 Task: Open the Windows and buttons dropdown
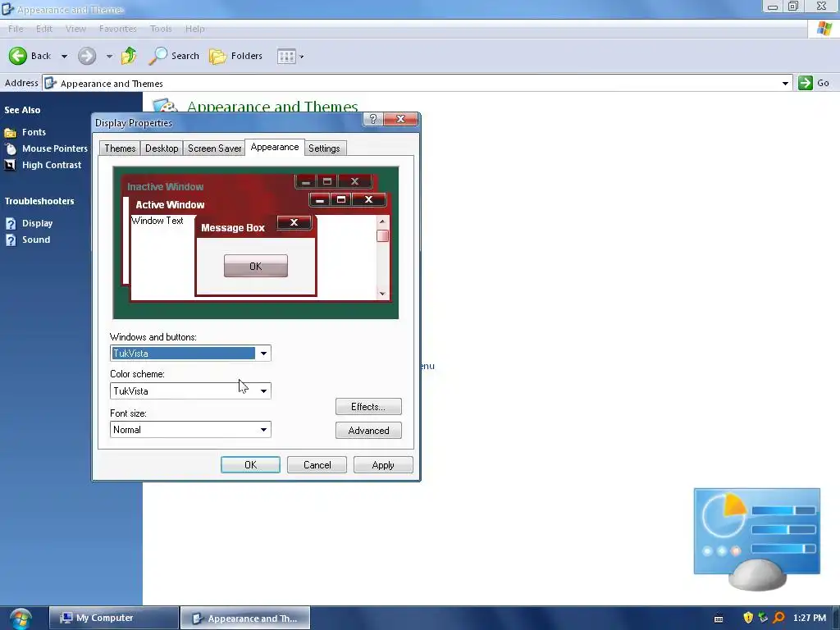(x=263, y=354)
